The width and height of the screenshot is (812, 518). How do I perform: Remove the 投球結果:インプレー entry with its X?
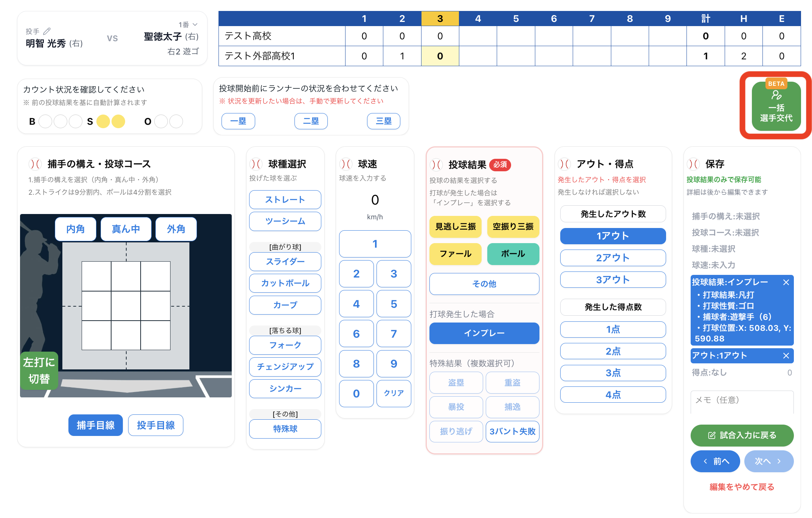tap(786, 282)
